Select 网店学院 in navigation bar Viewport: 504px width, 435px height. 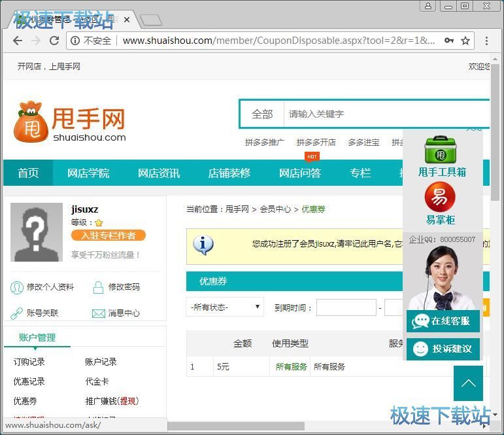pos(88,173)
